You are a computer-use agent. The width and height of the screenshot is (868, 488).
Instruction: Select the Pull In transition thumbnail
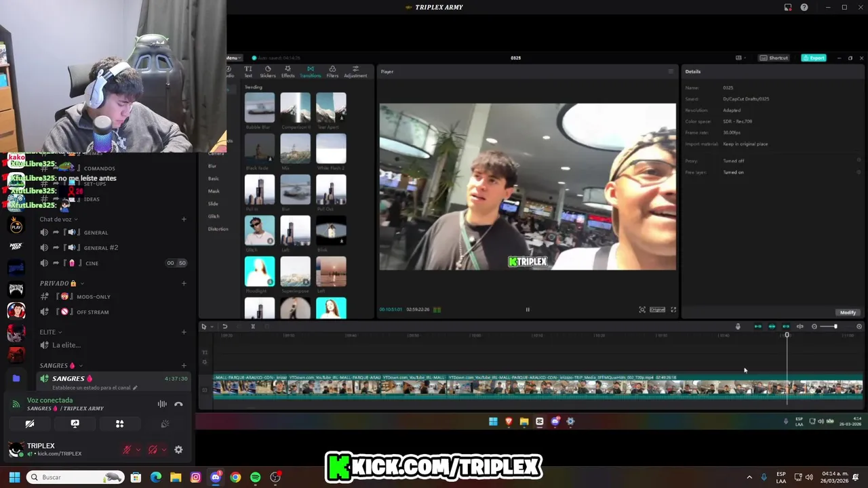tap(260, 190)
